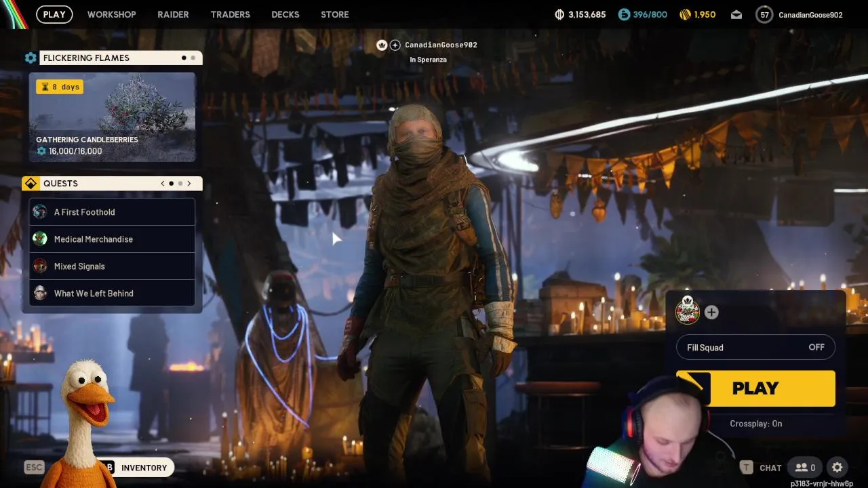Click the ESC key prompt

click(34, 467)
